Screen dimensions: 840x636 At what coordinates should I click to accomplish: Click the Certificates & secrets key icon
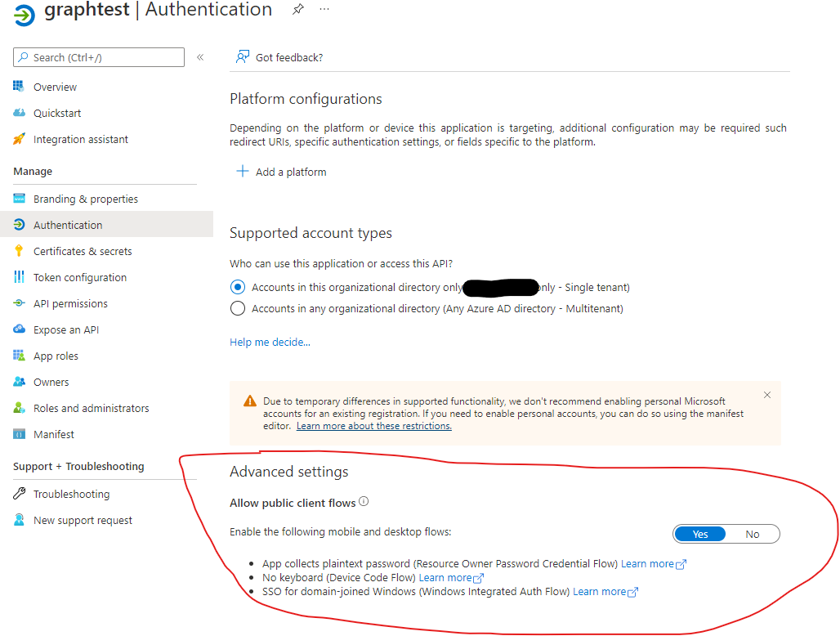(x=19, y=251)
